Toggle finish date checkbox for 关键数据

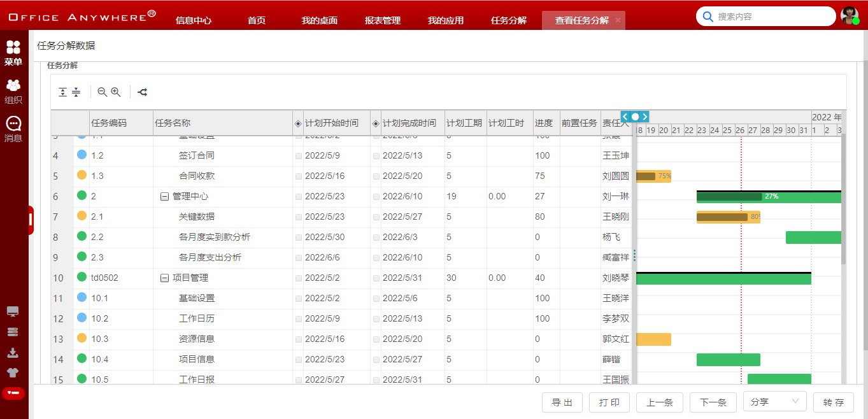(x=376, y=217)
